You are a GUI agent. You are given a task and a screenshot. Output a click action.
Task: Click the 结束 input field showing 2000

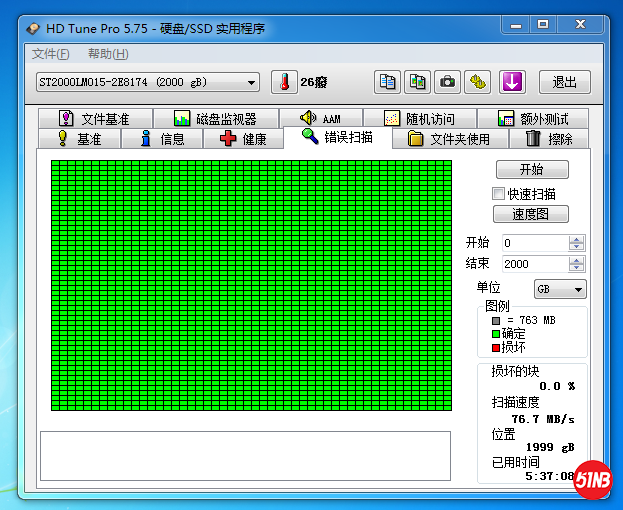point(534,264)
